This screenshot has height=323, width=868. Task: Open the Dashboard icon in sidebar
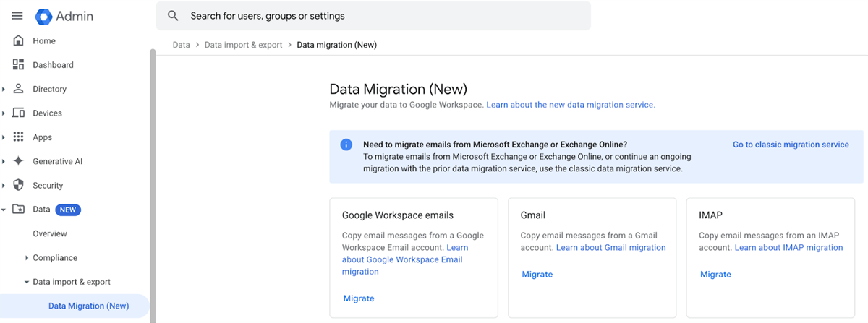19,65
